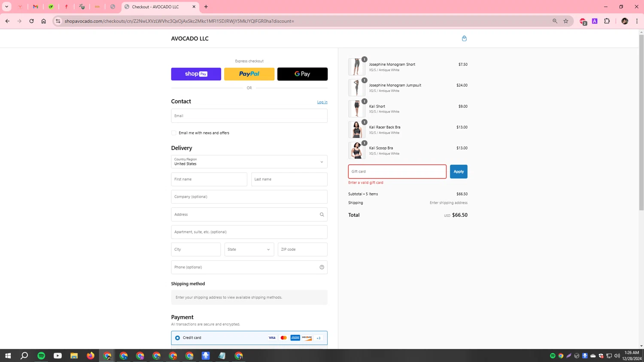Image resolution: width=644 pixels, height=362 pixels.
Task: Click the First name field
Action: (209, 179)
